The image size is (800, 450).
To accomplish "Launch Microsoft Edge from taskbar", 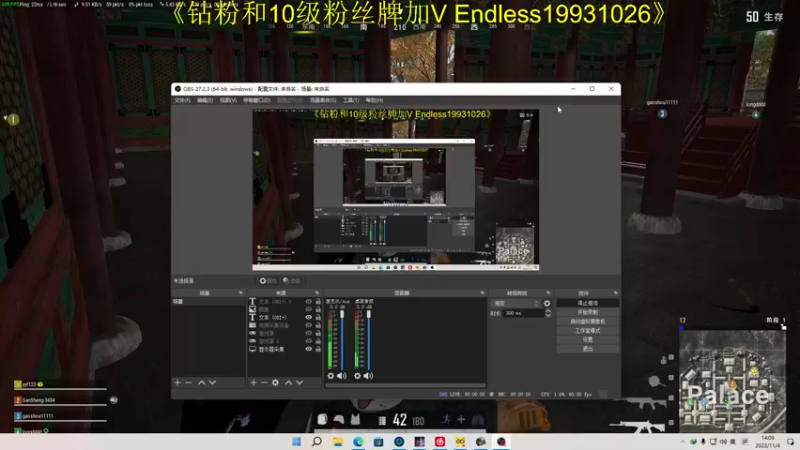I will coord(358,441).
